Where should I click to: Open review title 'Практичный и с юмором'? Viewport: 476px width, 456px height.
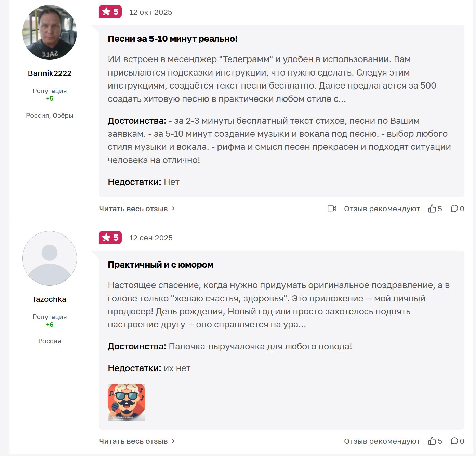160,265
